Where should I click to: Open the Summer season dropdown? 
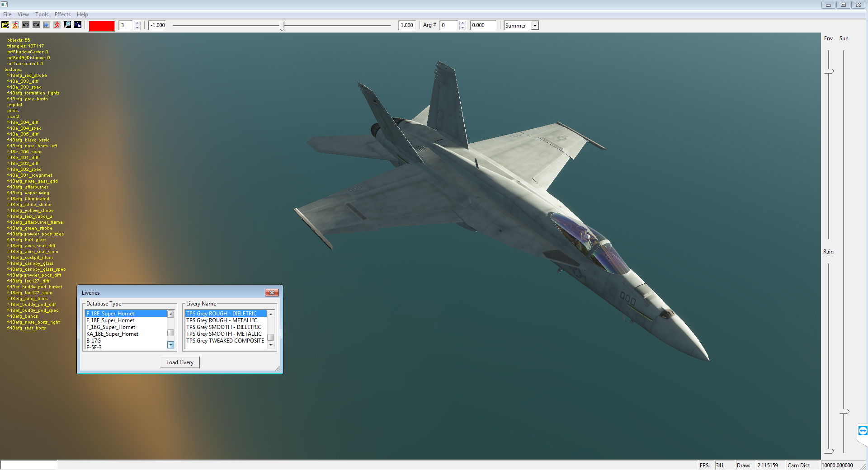(535, 26)
